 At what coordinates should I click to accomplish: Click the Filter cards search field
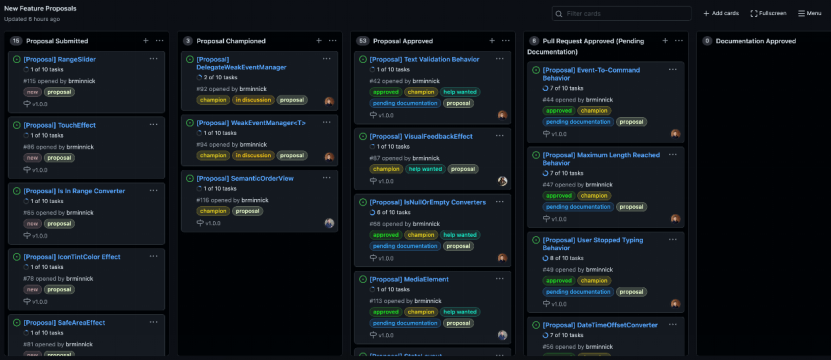(622, 13)
